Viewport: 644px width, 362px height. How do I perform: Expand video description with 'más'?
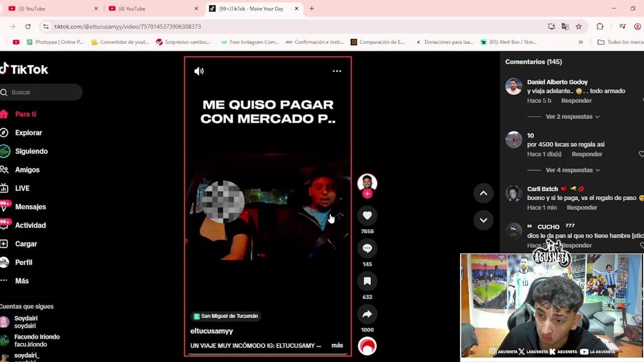[337, 345]
